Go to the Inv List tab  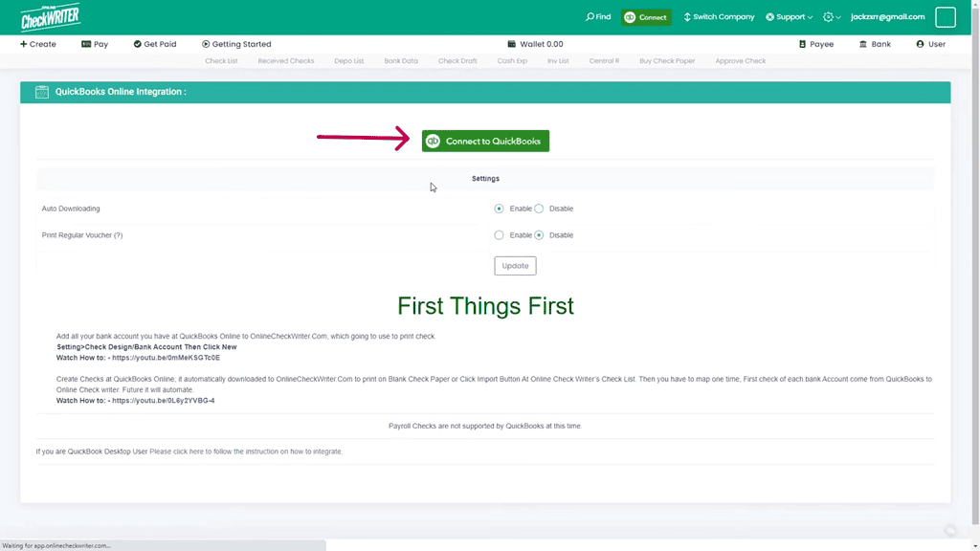(x=558, y=60)
